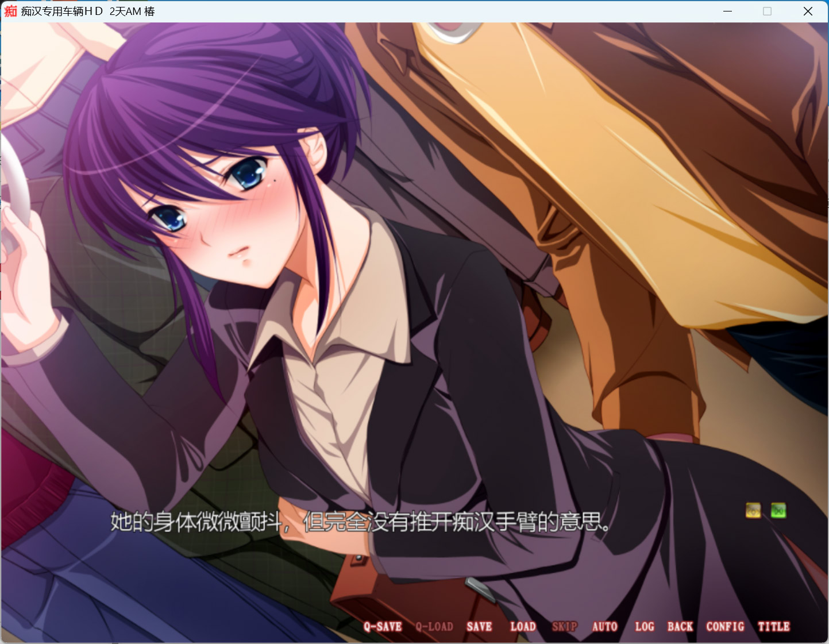This screenshot has height=644, width=829.
Task: Enable AUTO text advance
Action: 605,627
